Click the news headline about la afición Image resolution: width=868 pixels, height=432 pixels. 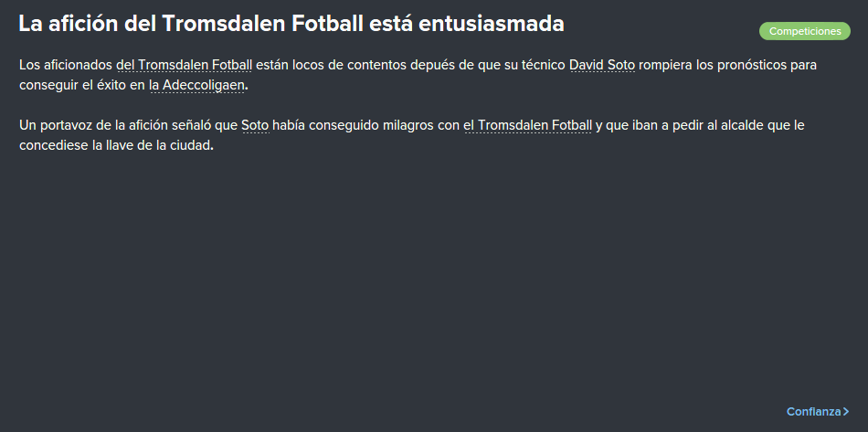291,24
